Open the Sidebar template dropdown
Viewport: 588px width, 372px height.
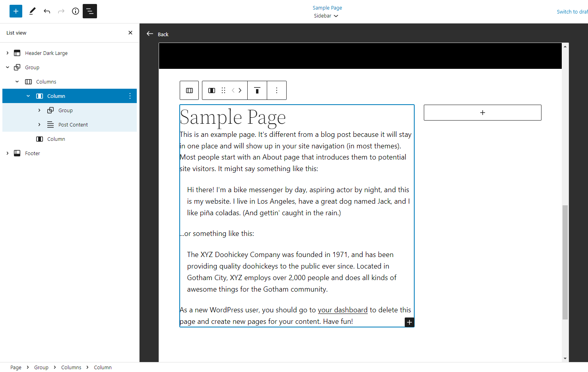pos(326,16)
